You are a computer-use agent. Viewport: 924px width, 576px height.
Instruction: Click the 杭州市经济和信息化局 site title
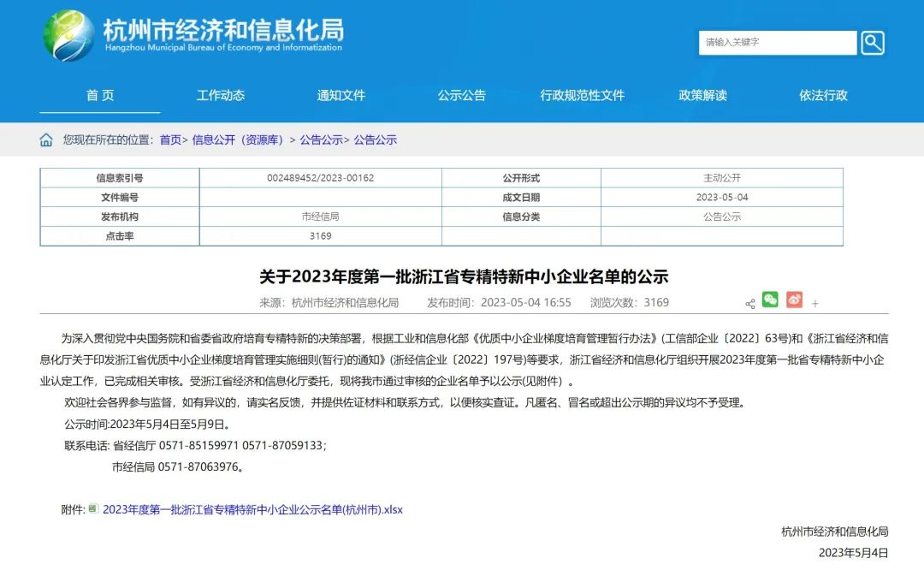(223, 32)
